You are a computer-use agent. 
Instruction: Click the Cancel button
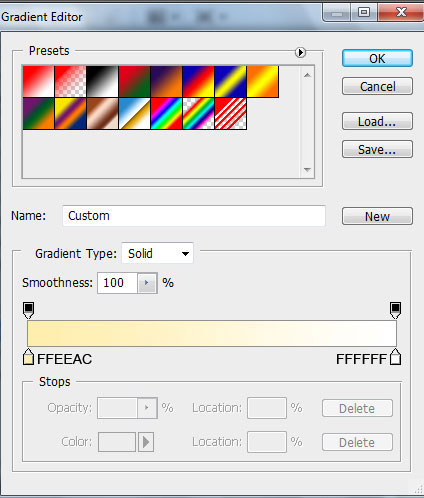(377, 87)
